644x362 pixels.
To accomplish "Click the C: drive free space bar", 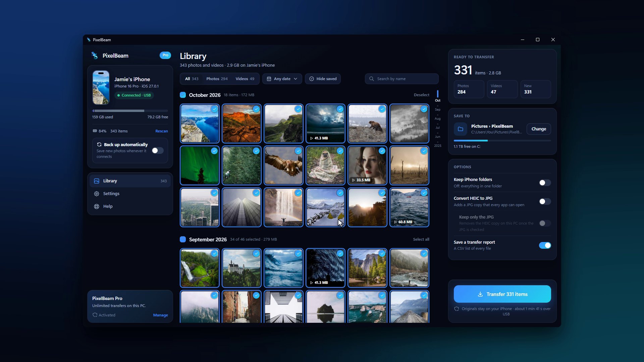I will 502,141.
